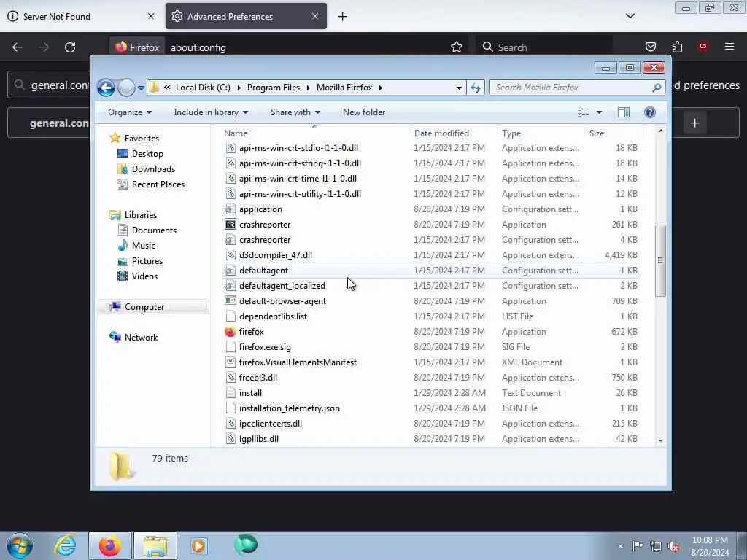Image resolution: width=747 pixels, height=560 pixels.
Task: Click the Explorer back navigation arrow
Action: pos(106,87)
